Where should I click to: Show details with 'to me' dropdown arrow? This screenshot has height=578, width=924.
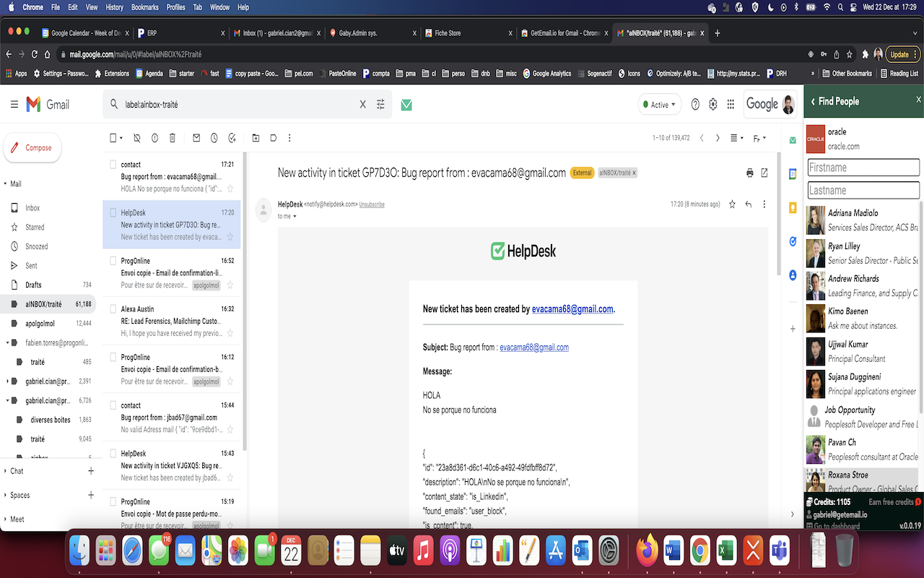click(295, 216)
